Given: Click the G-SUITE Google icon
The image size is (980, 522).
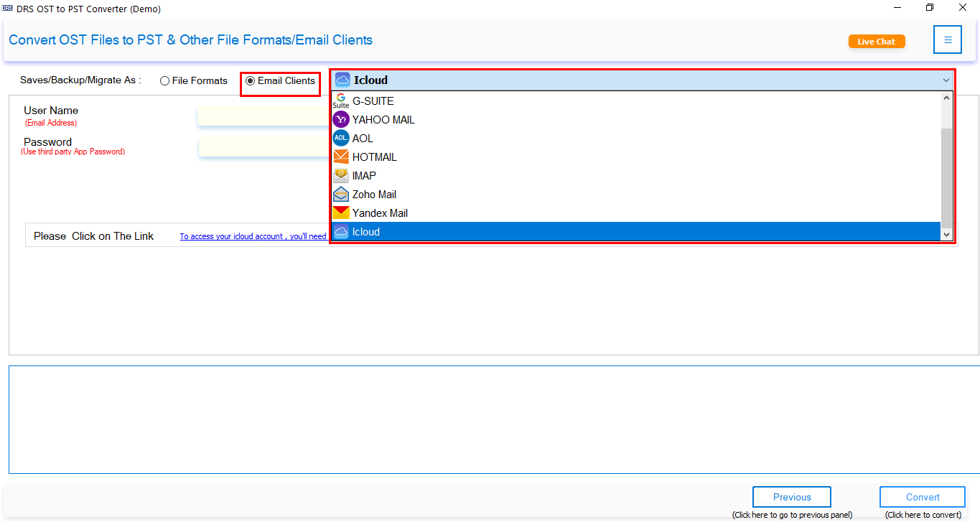Looking at the screenshot, I should click(340, 101).
